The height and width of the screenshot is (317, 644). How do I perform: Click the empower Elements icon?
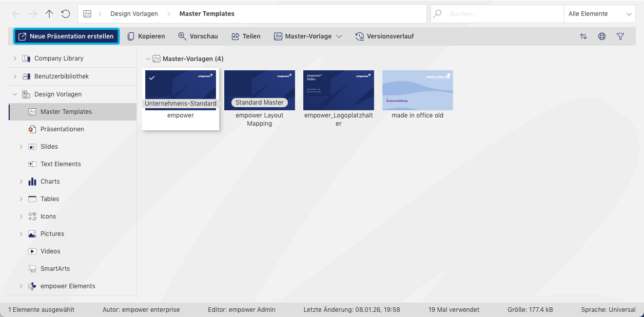click(32, 286)
